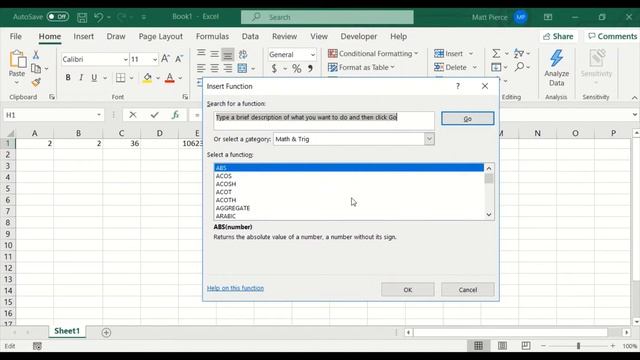Click the Search for a function text box

click(324, 120)
